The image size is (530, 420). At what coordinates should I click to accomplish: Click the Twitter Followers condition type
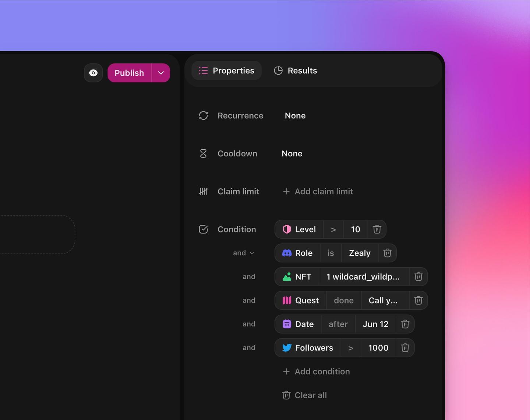[308, 348]
